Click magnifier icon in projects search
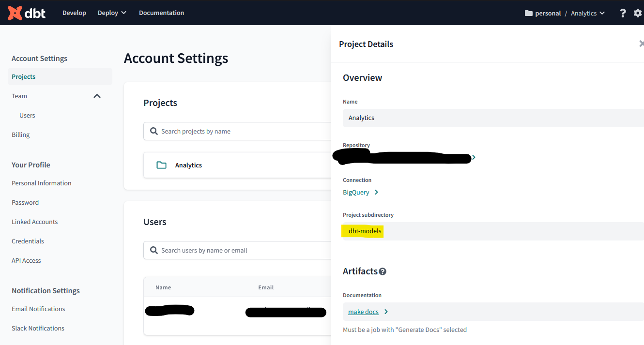This screenshot has width=644, height=345. pos(154,131)
